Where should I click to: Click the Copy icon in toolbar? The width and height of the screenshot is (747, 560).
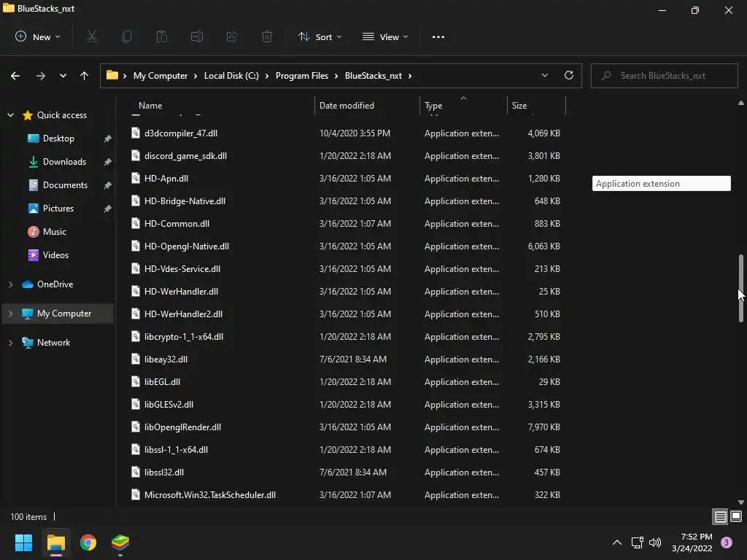point(127,36)
